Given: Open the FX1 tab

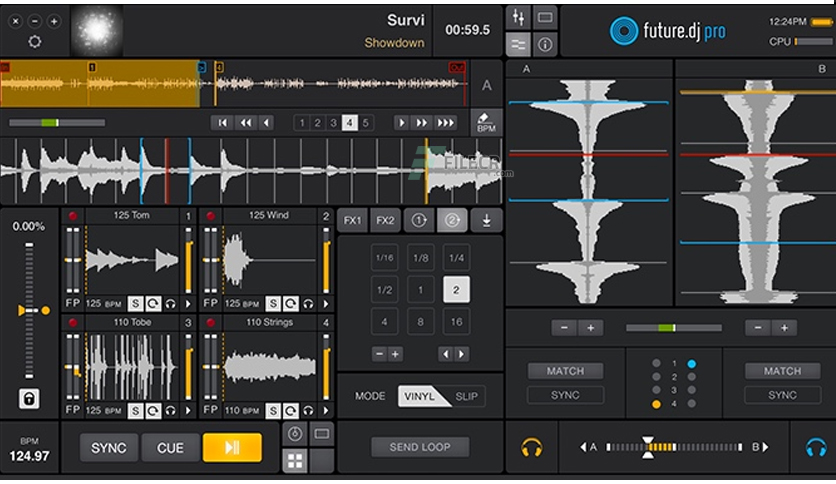Looking at the screenshot, I should click(352, 220).
